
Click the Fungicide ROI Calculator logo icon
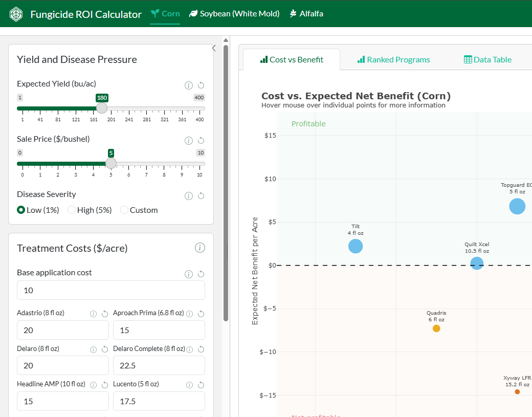[16, 14]
